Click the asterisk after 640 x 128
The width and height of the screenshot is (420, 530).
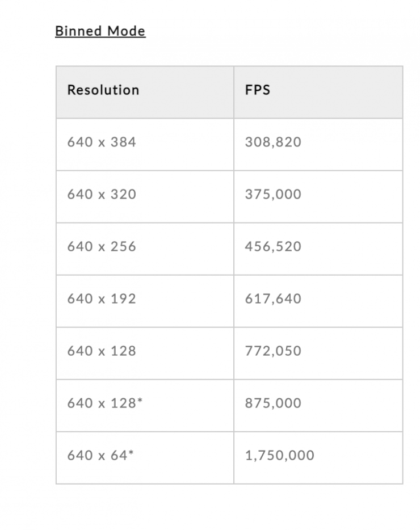click(x=140, y=401)
